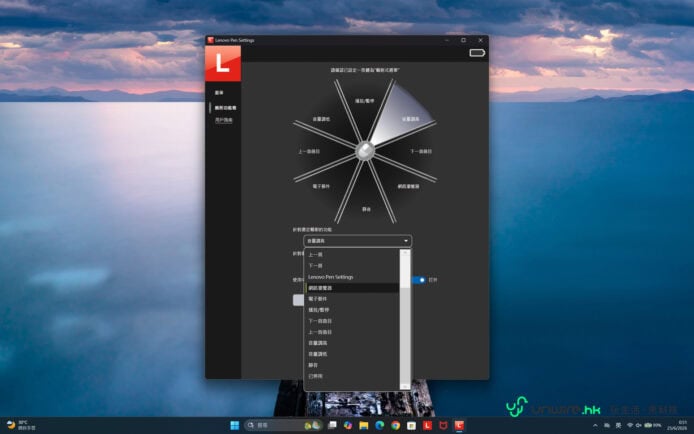Viewport: 694px width, 434px height.
Task: Select the 音量調低 segment on the wheel
Action: [x=321, y=119]
